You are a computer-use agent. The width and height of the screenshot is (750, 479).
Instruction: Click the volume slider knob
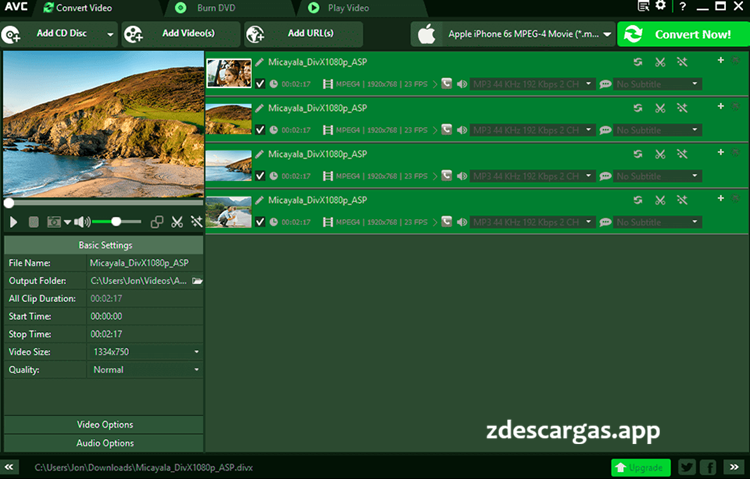coord(116,222)
